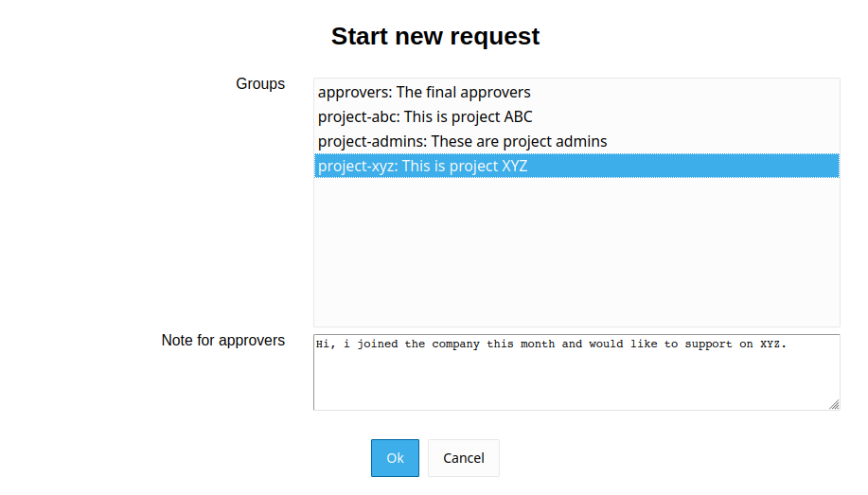The width and height of the screenshot is (868, 495).
Task: Click the word month in the note
Action: tap(537, 345)
